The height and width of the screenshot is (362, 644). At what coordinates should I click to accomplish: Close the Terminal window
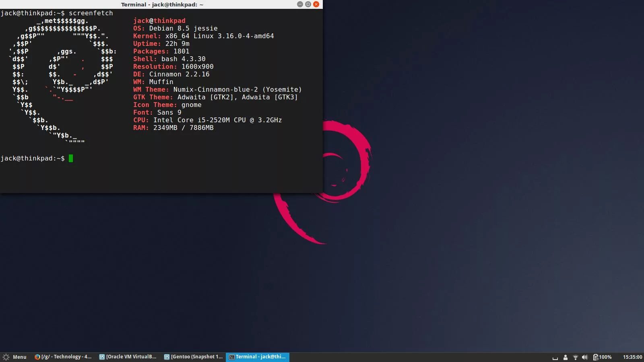tap(316, 4)
